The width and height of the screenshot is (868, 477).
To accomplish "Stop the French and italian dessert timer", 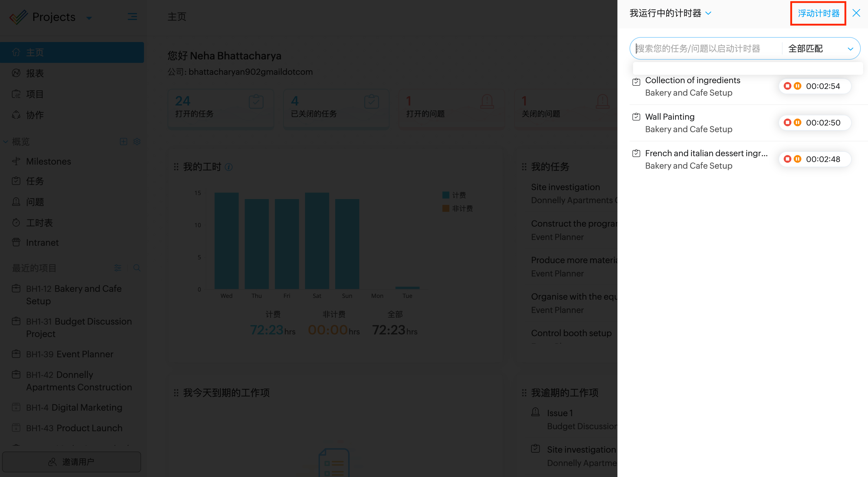I will pyautogui.click(x=787, y=159).
